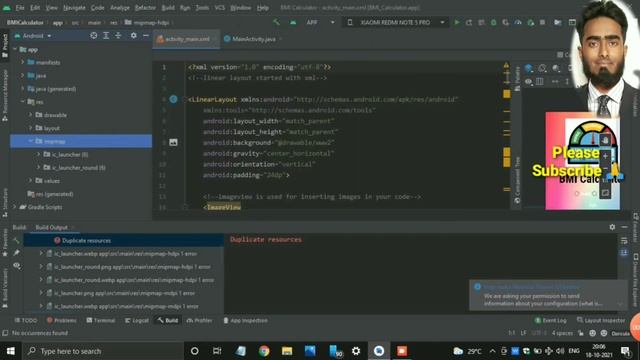Viewport: 640px width, 360px height.
Task: Toggle the view options eye icon in design toolbar
Action: pyautogui.click(x=529, y=81)
